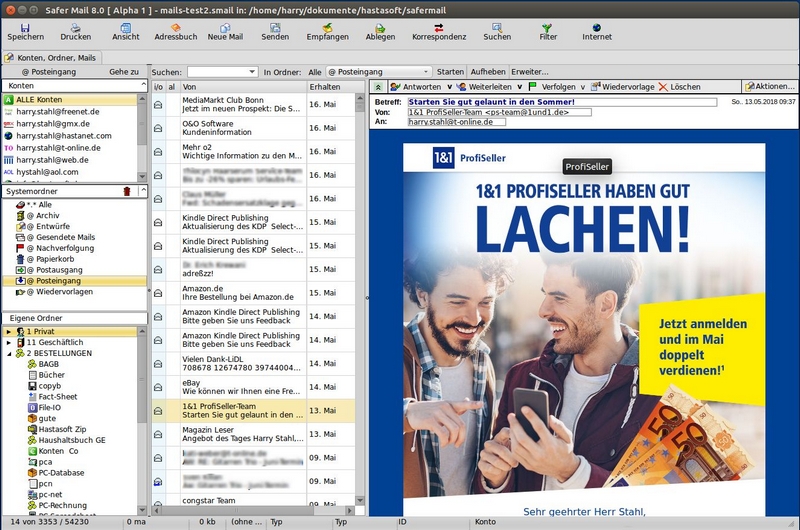Click the Antworten reply button
This screenshot has height=530, width=800.
coord(416,87)
